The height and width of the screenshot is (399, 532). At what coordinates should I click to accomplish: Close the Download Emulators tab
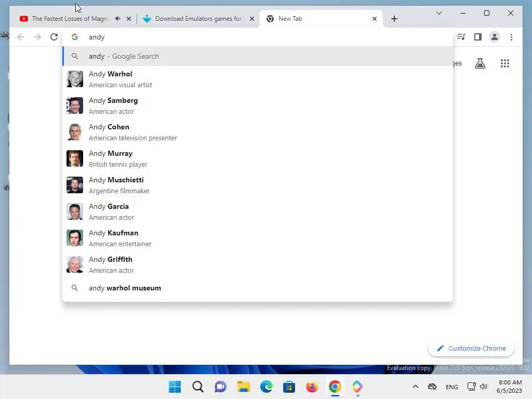(252, 19)
